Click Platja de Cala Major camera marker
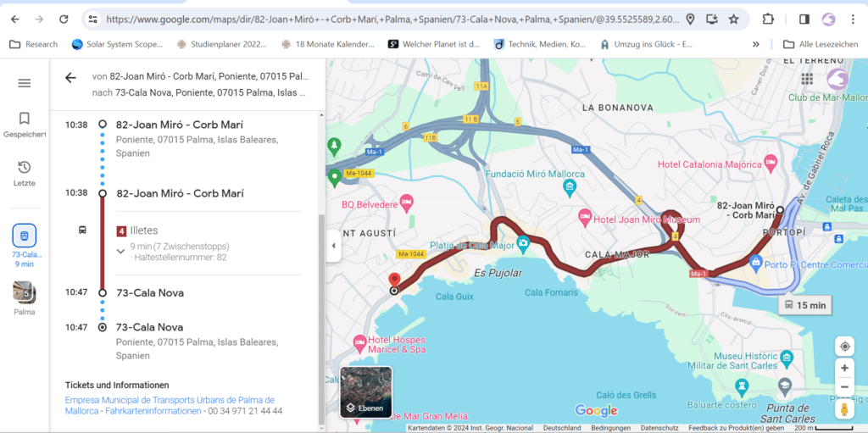Viewport: 868px width, 433px height. (x=524, y=242)
